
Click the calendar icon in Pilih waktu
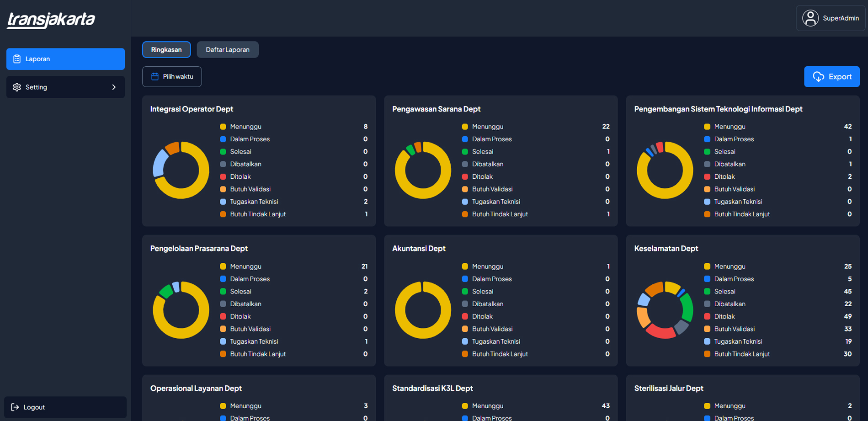click(155, 77)
